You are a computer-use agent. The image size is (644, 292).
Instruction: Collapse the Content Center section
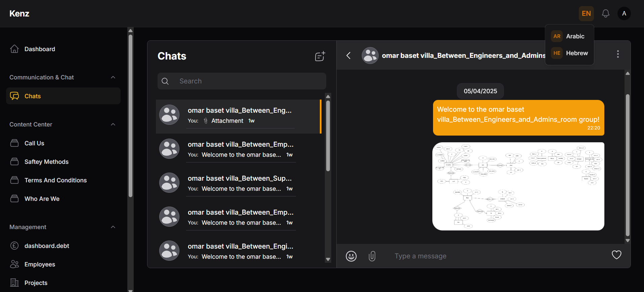click(x=113, y=124)
